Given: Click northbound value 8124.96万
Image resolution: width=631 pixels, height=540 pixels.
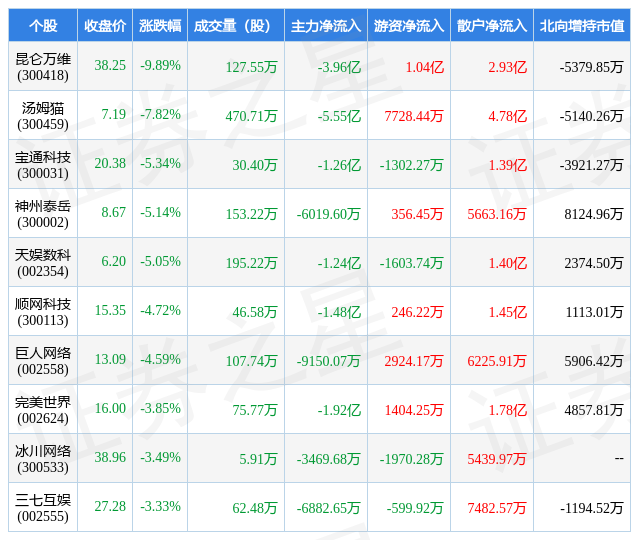Looking at the screenshot, I should pyautogui.click(x=594, y=214).
